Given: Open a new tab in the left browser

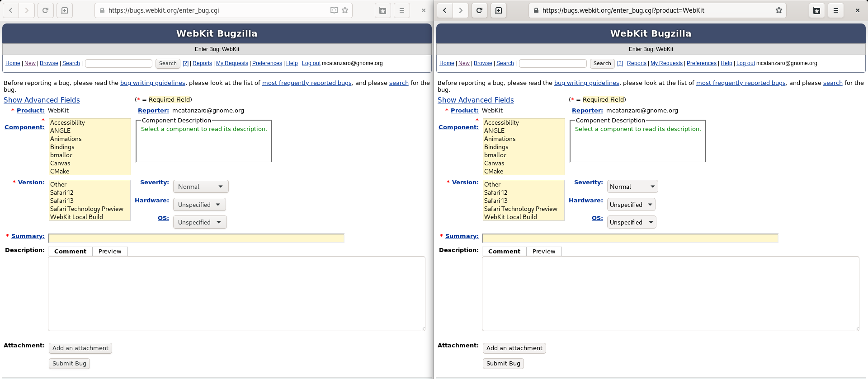Looking at the screenshot, I should (x=65, y=10).
